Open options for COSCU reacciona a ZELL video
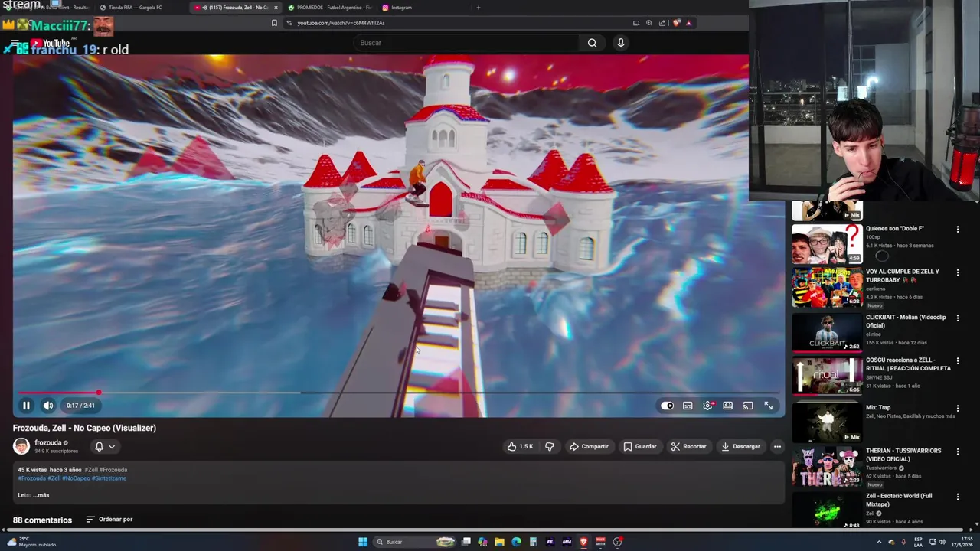The width and height of the screenshot is (980, 551). (x=957, y=360)
